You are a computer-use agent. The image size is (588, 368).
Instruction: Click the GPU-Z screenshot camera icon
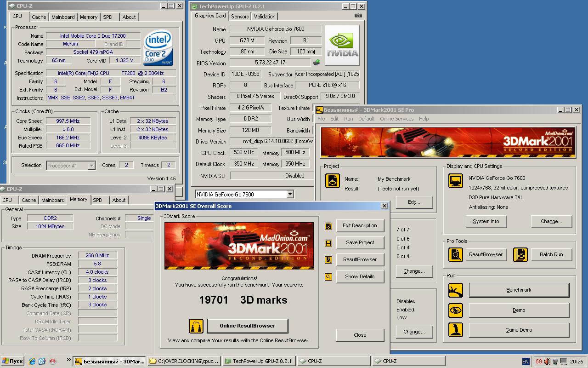point(358,16)
